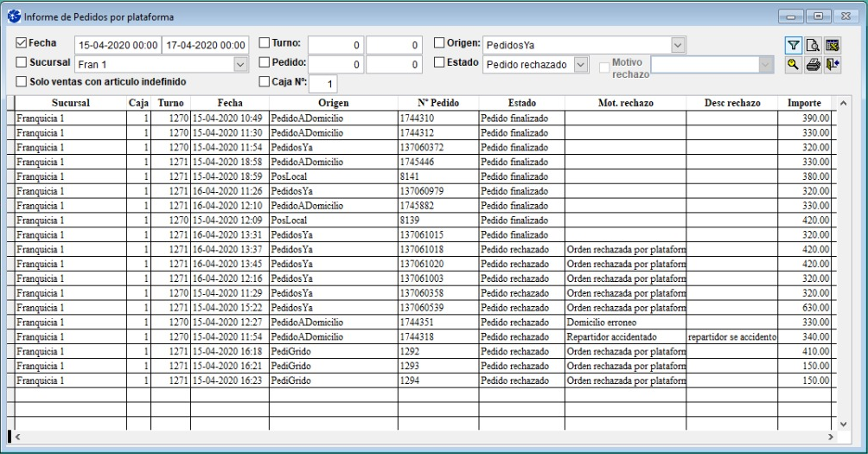
Task: Check the Caja Nº checkbox
Action: point(265,82)
